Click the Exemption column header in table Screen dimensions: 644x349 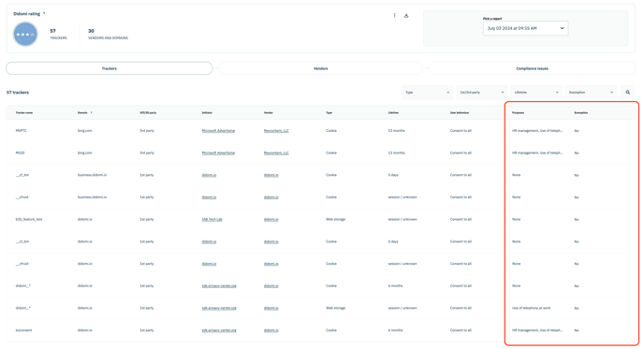580,112
